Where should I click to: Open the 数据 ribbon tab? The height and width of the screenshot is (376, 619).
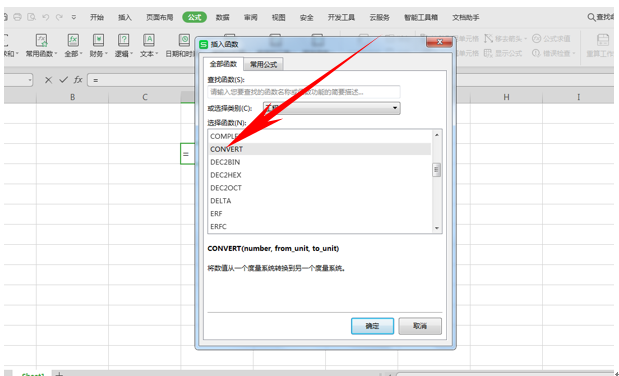222,17
